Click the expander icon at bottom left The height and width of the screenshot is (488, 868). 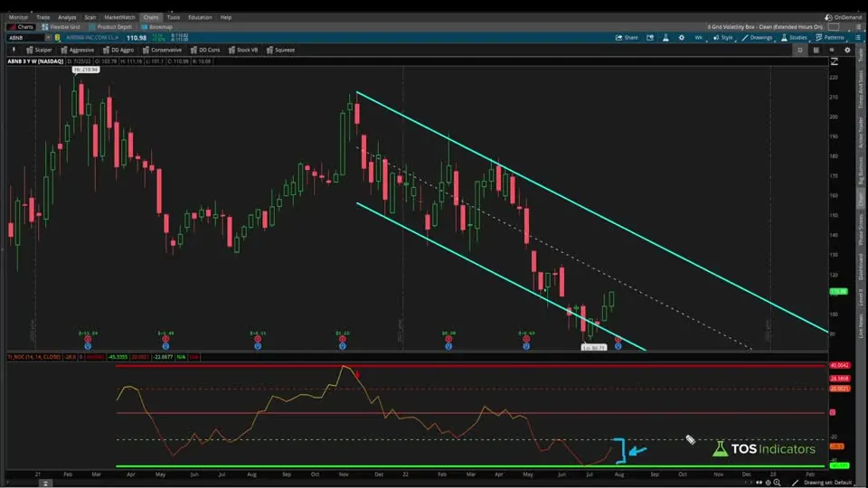point(45,483)
